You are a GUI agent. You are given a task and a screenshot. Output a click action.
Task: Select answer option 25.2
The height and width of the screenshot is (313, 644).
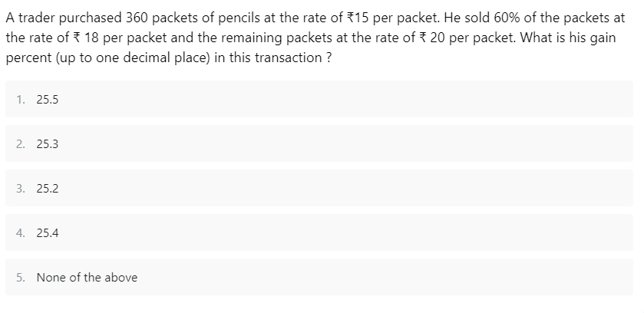319,188
